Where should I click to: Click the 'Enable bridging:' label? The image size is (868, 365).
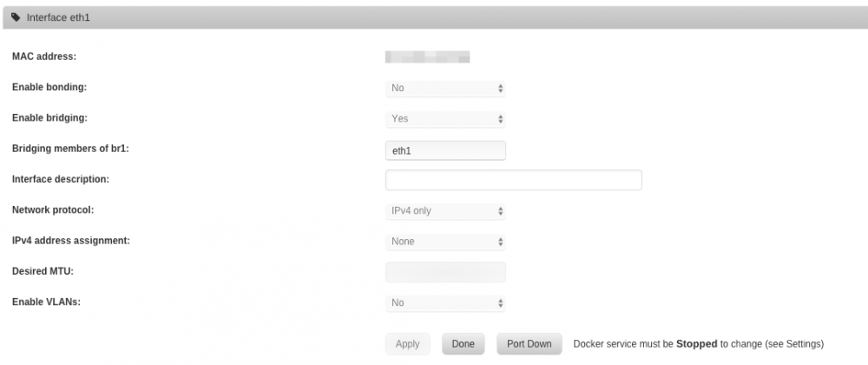tap(49, 117)
